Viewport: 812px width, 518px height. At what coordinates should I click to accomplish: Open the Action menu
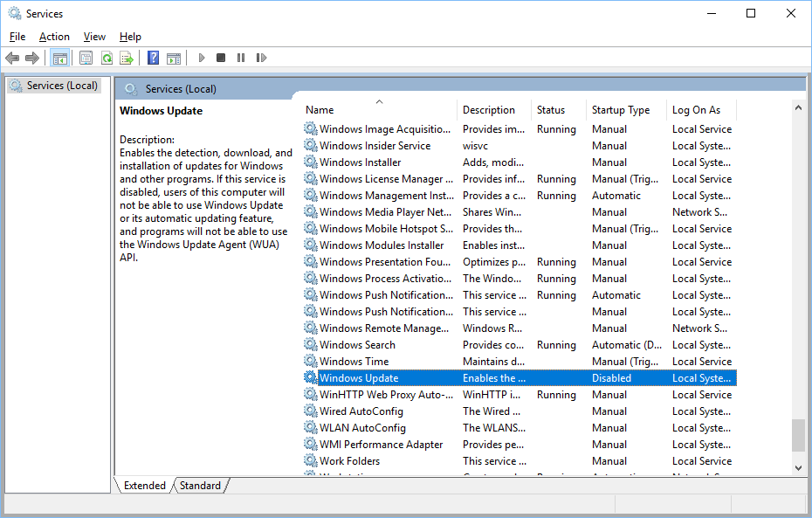54,37
